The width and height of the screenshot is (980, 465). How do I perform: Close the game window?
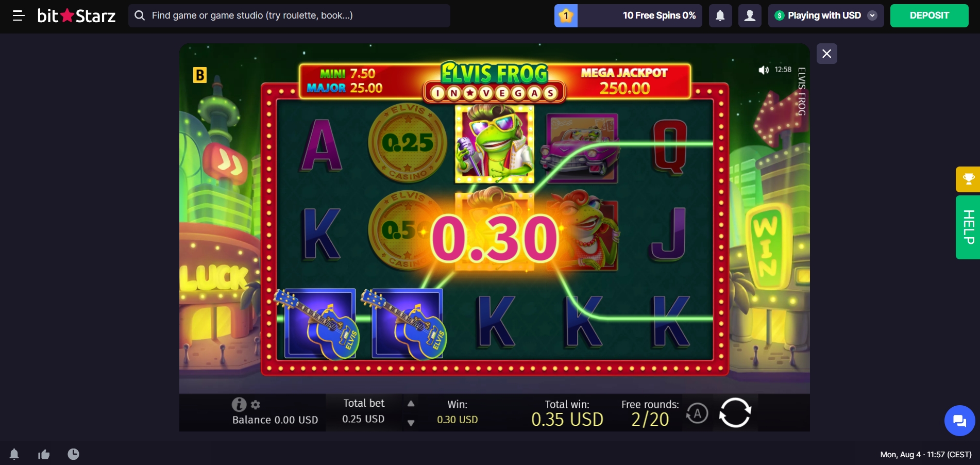pyautogui.click(x=827, y=54)
